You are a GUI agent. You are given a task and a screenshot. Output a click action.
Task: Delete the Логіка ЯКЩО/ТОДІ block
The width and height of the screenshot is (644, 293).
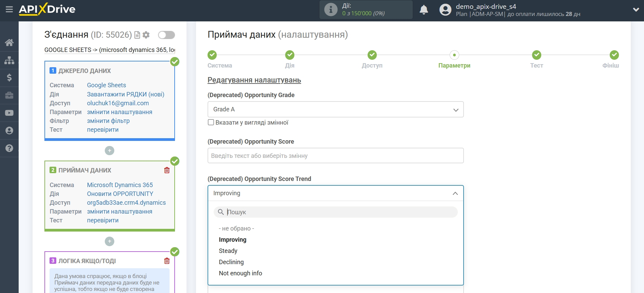pos(167,261)
